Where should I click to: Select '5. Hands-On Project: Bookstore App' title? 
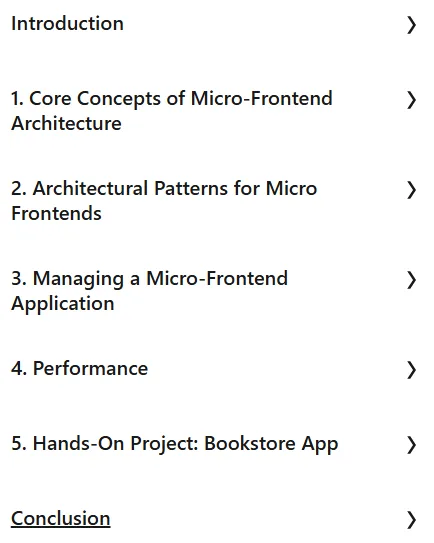coord(175,444)
